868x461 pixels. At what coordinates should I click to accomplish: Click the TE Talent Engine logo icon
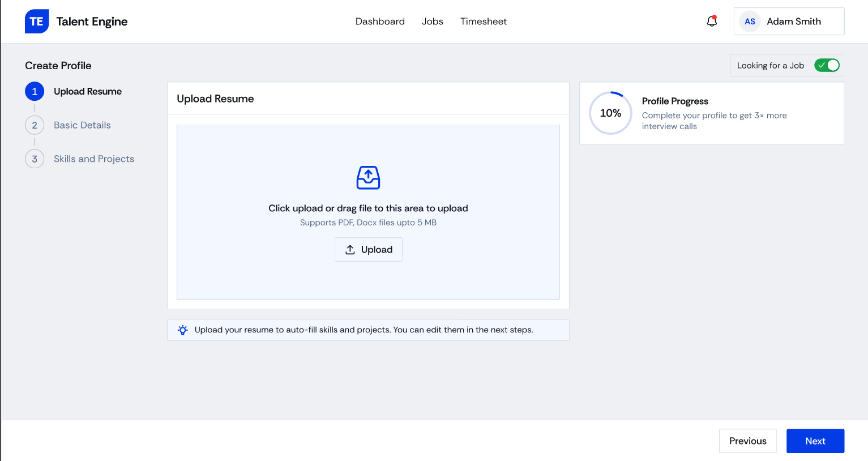pyautogui.click(x=37, y=22)
